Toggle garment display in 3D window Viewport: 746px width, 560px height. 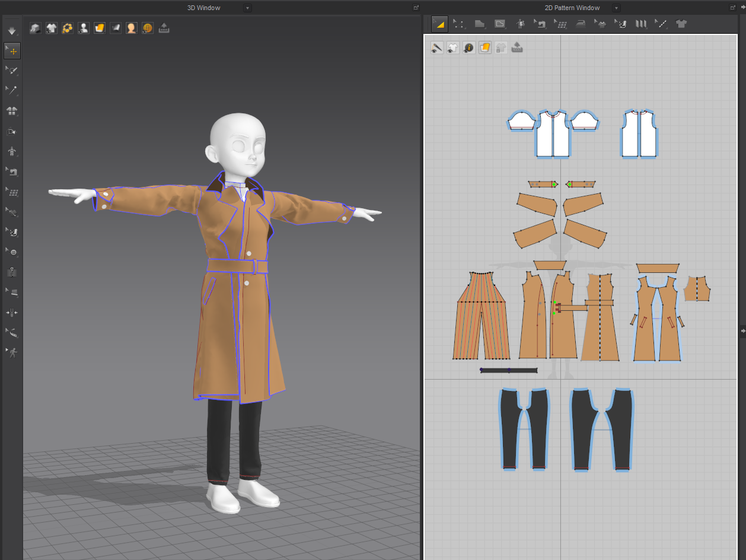52,28
